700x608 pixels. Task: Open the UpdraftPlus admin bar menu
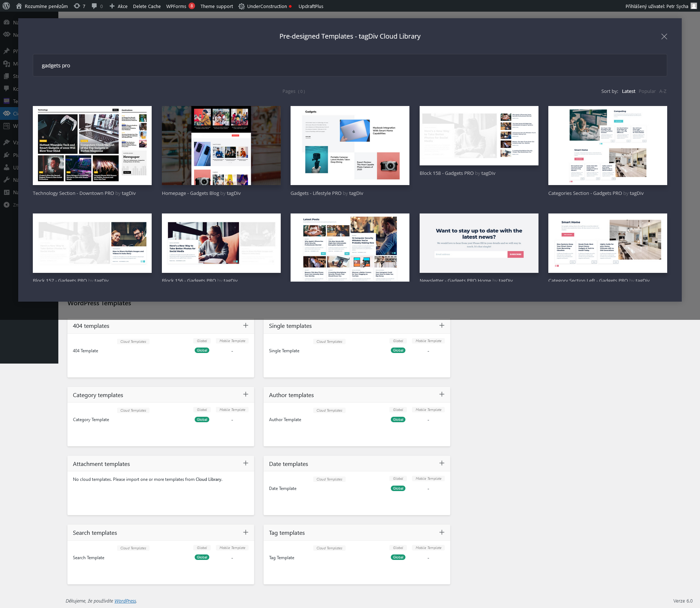311,6
